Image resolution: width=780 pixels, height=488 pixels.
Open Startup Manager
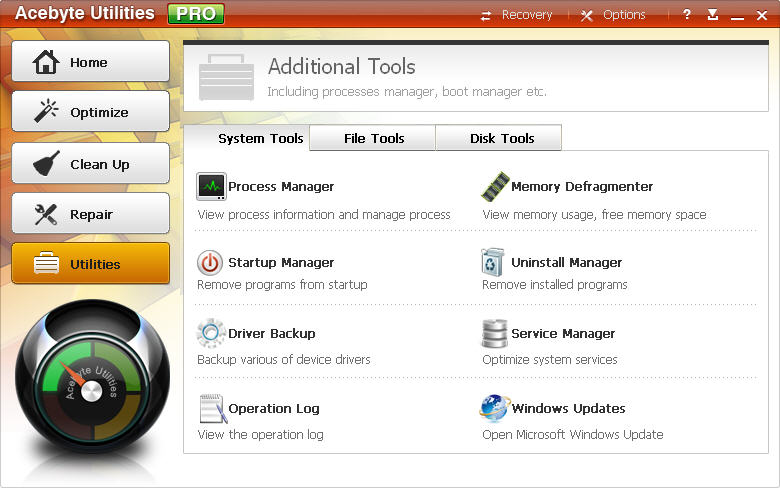pos(281,263)
